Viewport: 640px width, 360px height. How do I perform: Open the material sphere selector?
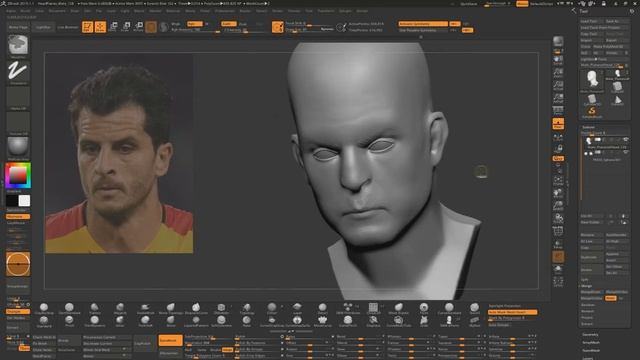18,147
